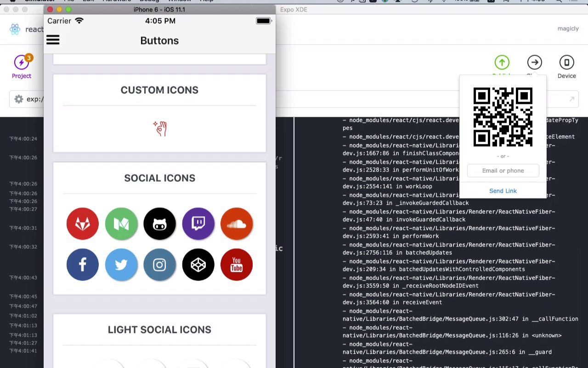Click the LIGHT SOCIAL ICONS heading

[159, 330]
